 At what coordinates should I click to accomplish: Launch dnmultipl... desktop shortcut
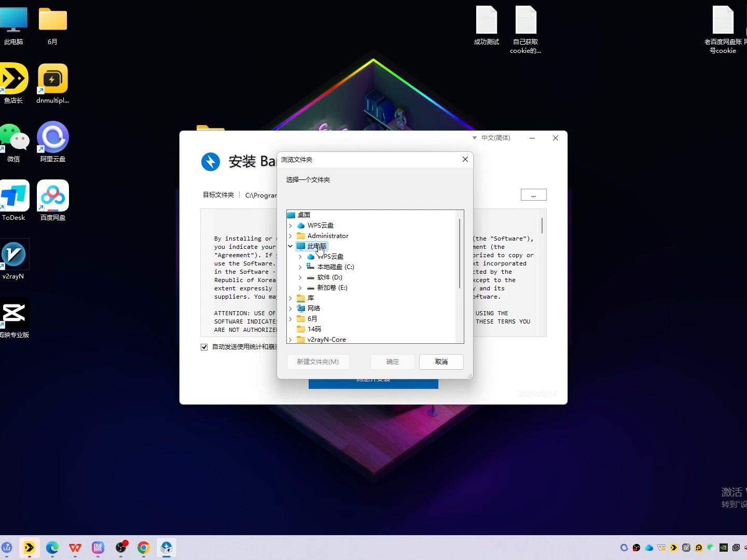pyautogui.click(x=52, y=83)
